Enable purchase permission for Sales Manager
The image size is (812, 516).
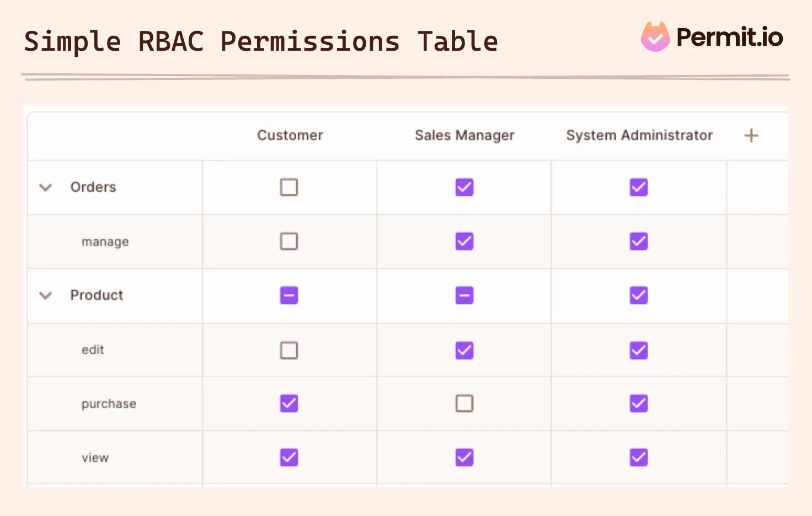[x=464, y=403]
